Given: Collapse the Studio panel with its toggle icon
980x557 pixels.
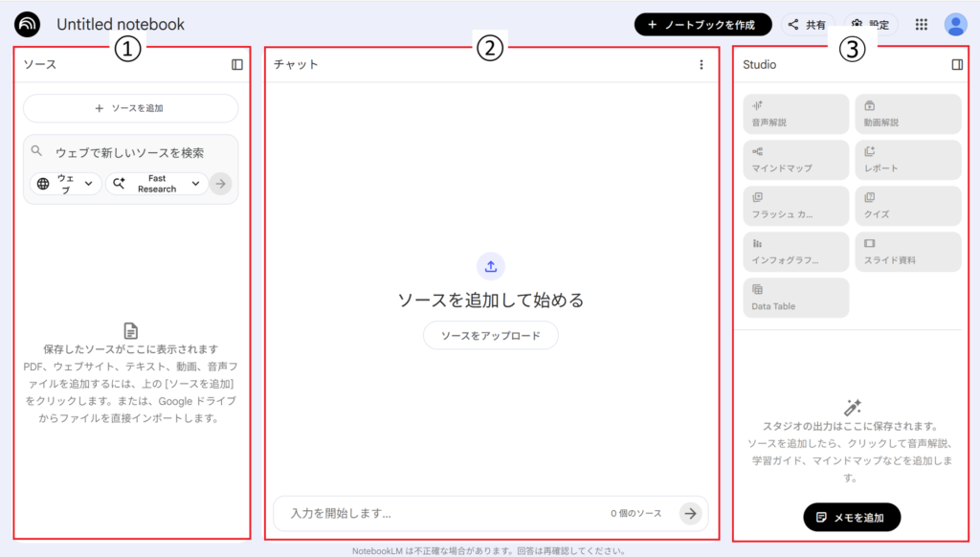Looking at the screenshot, I should (957, 65).
